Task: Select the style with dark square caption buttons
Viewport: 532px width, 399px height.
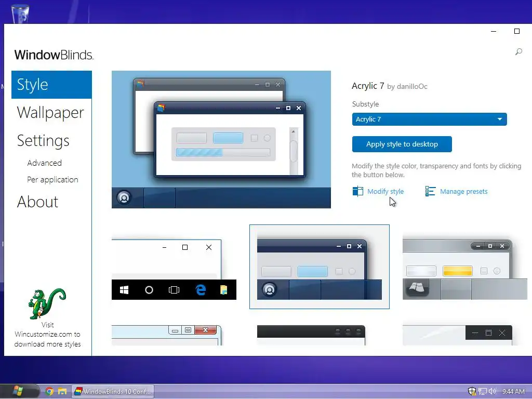Action: click(x=457, y=334)
